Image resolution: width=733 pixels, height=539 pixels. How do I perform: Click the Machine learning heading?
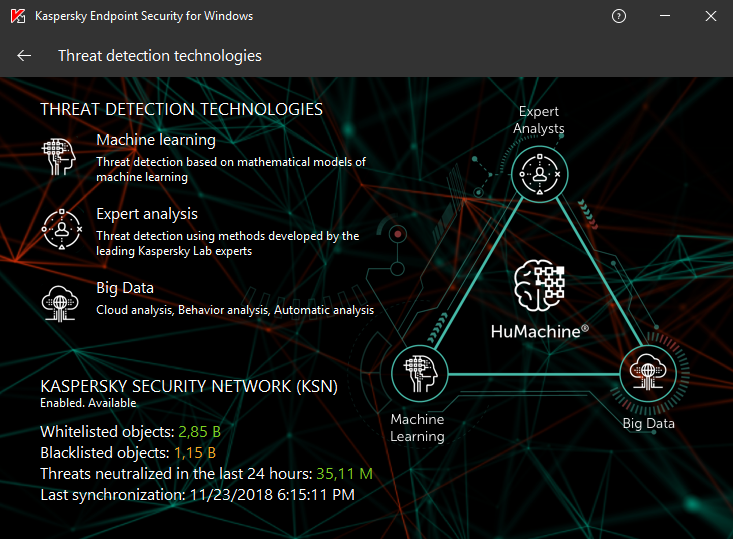pos(155,140)
